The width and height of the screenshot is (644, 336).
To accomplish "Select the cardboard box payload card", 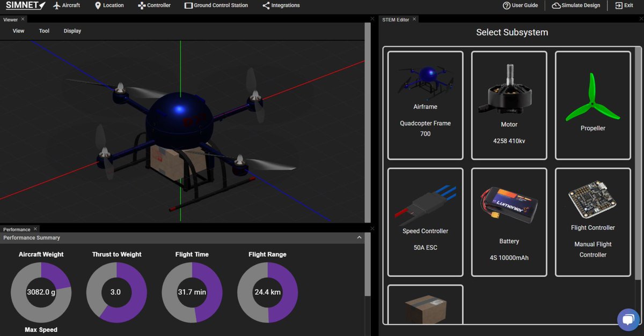I will pos(426,304).
